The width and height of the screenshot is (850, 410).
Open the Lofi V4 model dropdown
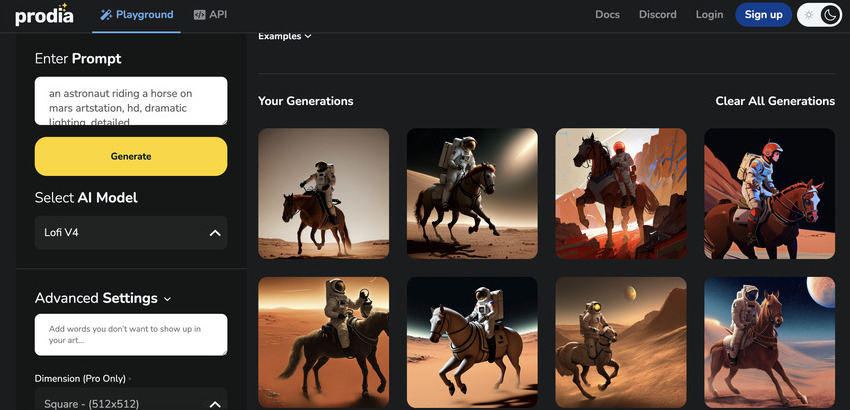click(x=131, y=233)
